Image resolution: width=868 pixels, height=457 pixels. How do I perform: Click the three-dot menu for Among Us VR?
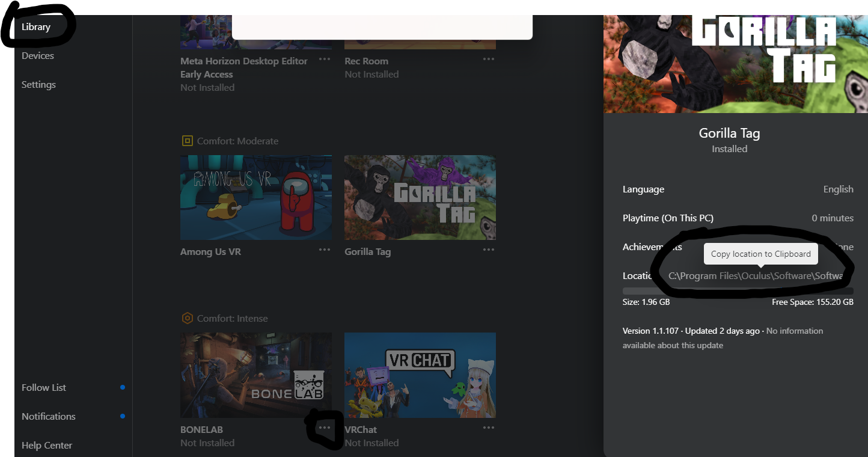click(x=325, y=250)
